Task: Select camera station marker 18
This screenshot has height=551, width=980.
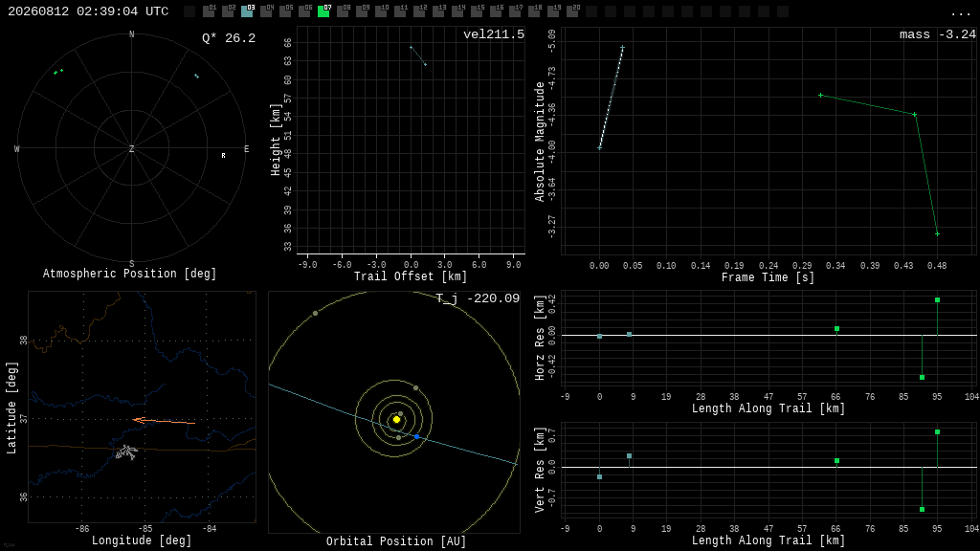Action: [x=535, y=11]
